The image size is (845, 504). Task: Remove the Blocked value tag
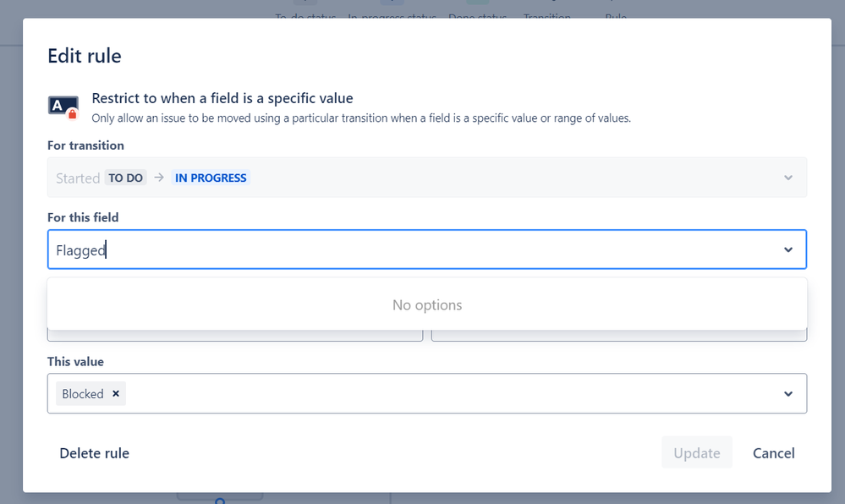tap(115, 393)
